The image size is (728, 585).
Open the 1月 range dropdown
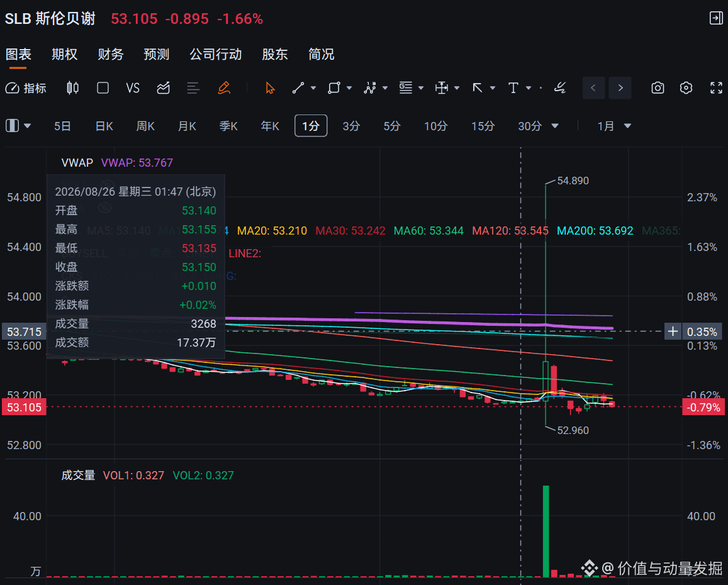(x=613, y=126)
